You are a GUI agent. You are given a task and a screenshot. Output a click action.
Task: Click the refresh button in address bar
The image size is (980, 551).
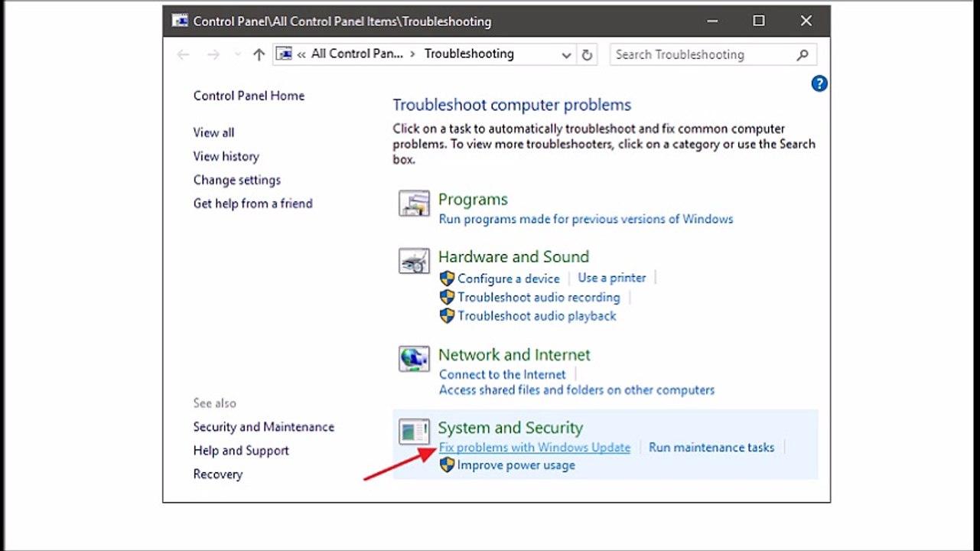(587, 55)
